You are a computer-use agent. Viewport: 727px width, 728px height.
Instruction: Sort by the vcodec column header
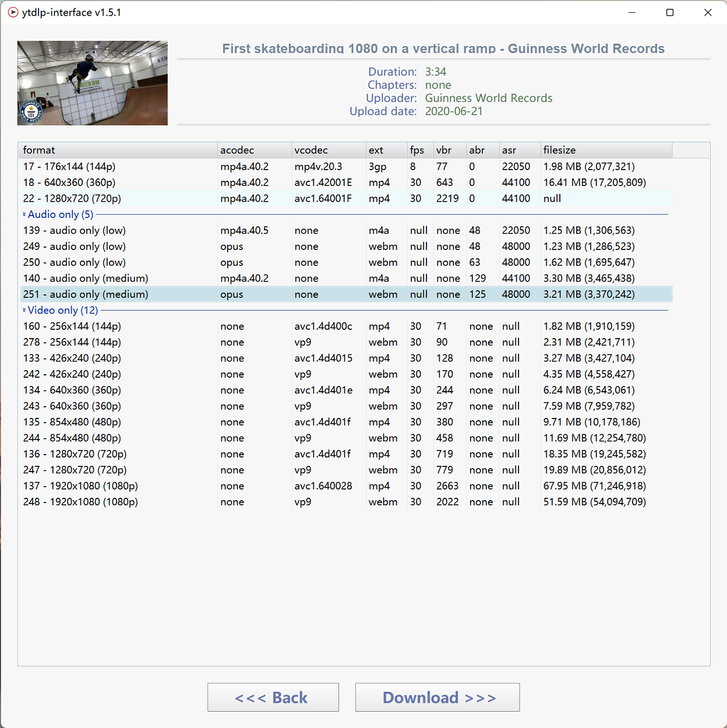[x=329, y=150]
